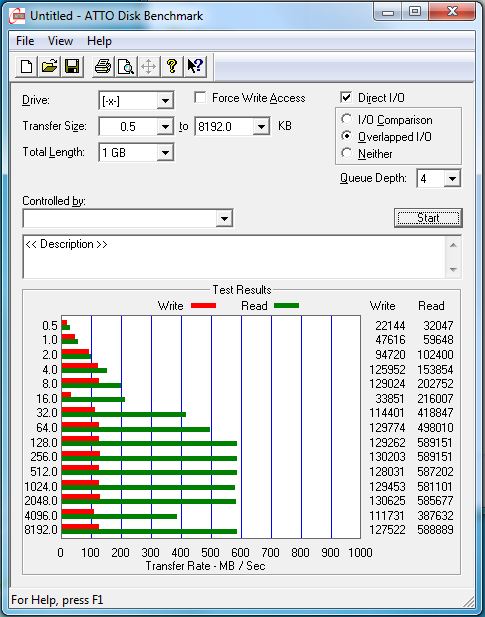The height and width of the screenshot is (617, 485).
Task: Click the green read bar for 8192.0
Action: (149, 532)
